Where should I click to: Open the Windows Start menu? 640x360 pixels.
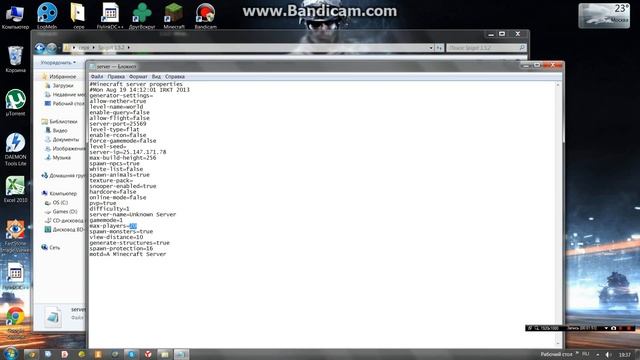click(x=10, y=353)
